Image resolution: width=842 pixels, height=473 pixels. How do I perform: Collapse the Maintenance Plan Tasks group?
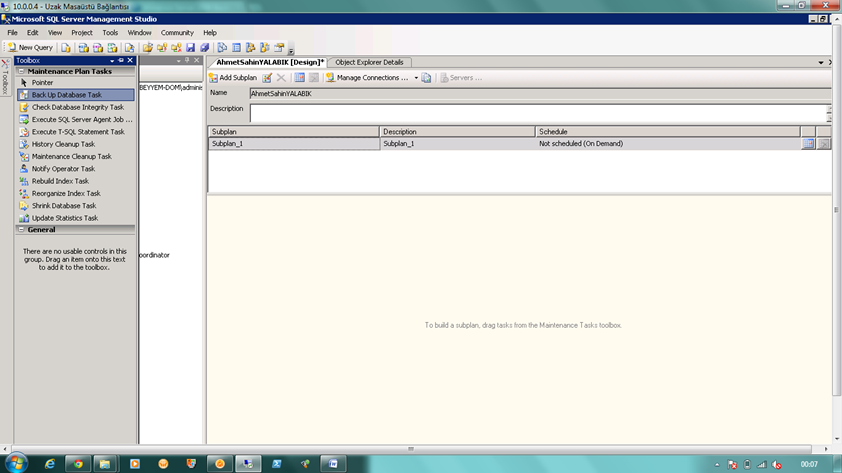[21, 71]
